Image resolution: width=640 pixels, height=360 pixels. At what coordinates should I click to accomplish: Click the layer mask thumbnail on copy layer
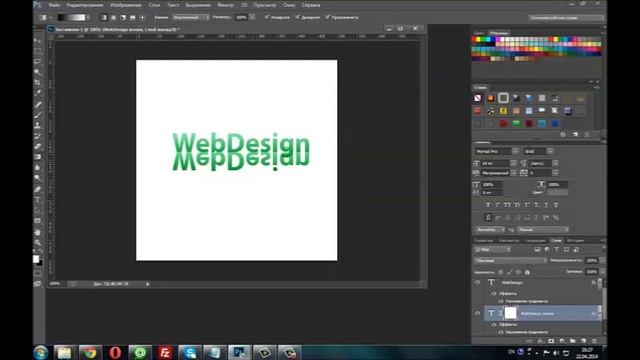[x=511, y=313]
